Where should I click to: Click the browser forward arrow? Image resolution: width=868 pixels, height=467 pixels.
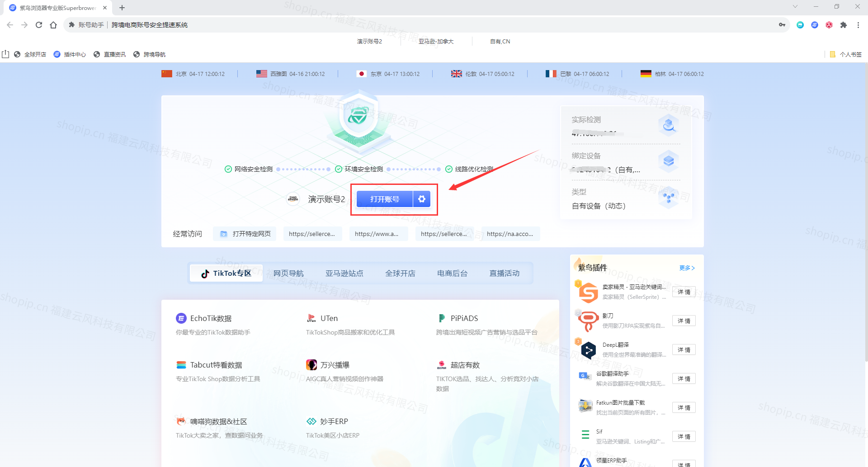[x=24, y=25]
